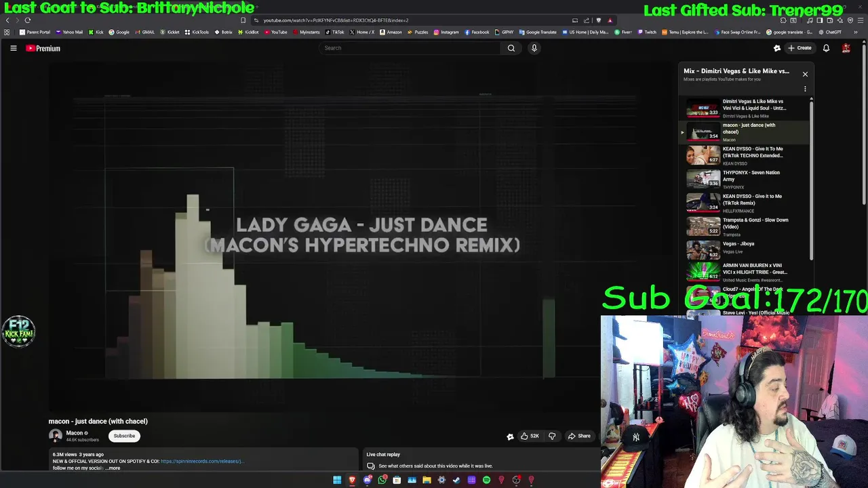
Task: Play Trampsta & Gonzi - Slow Down
Action: coord(745,227)
